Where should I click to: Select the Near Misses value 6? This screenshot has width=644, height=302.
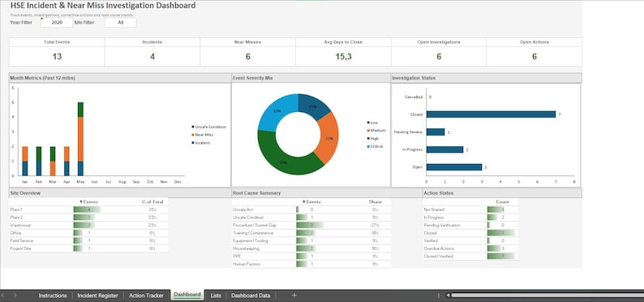[x=247, y=56]
